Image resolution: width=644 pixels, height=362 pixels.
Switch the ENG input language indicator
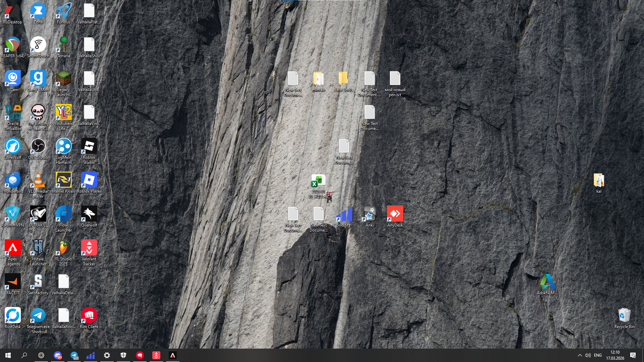(x=598, y=355)
